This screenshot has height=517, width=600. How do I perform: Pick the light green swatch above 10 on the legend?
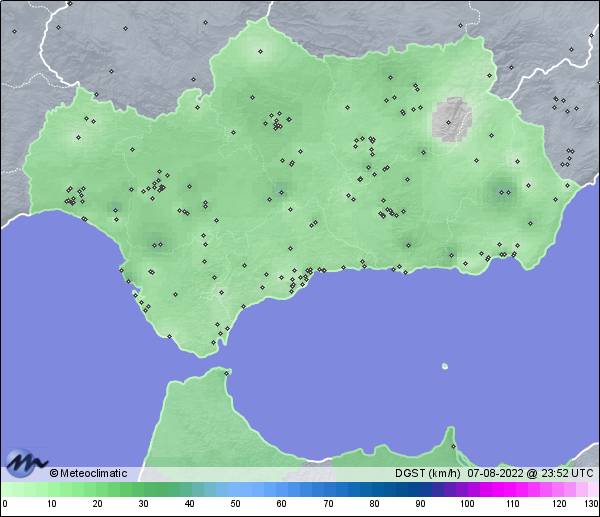coord(51,489)
